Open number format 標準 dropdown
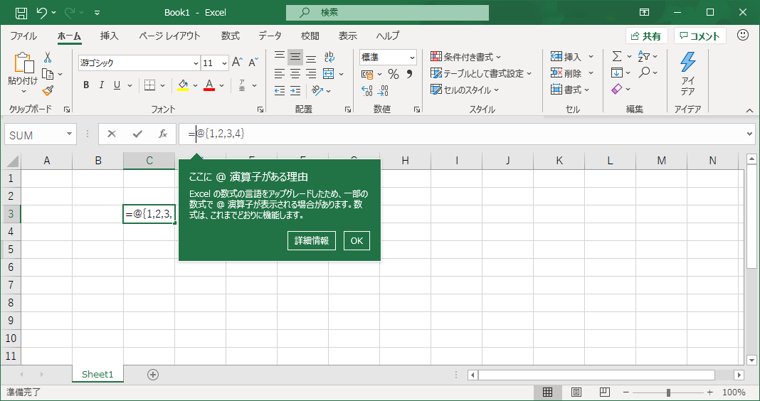This screenshot has width=760, height=401. (412, 57)
